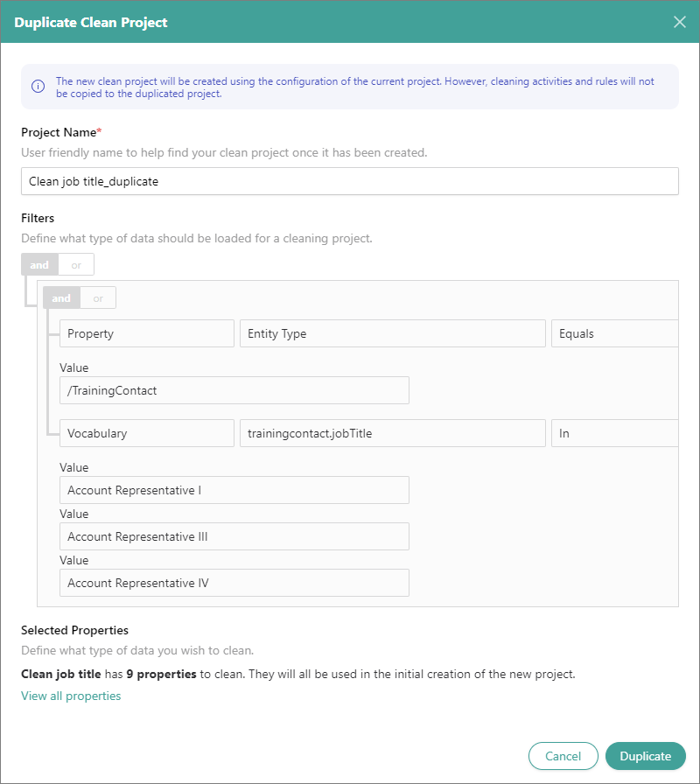
Task: Open the View all properties link
Action: [71, 696]
